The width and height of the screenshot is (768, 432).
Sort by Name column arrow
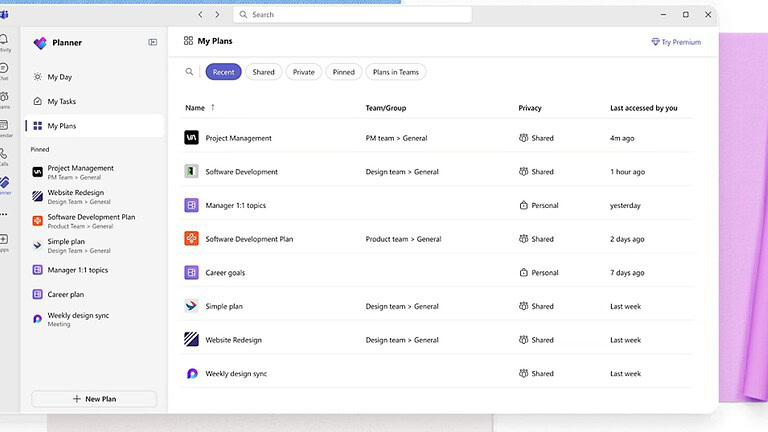click(x=213, y=107)
